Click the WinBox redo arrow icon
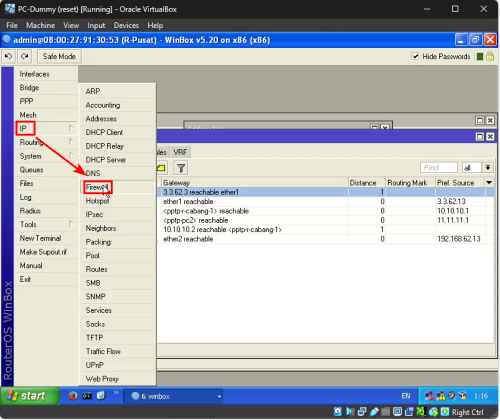Image resolution: width=500 pixels, height=420 pixels. point(25,56)
